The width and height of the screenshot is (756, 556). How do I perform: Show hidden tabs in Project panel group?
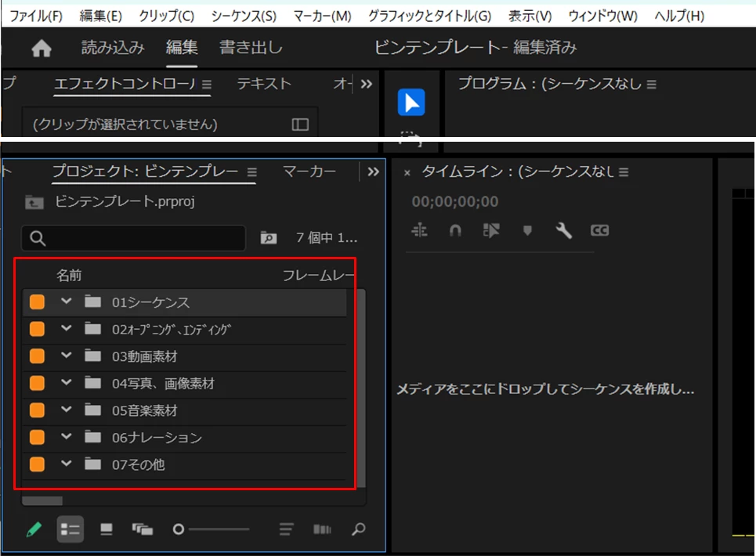[373, 172]
